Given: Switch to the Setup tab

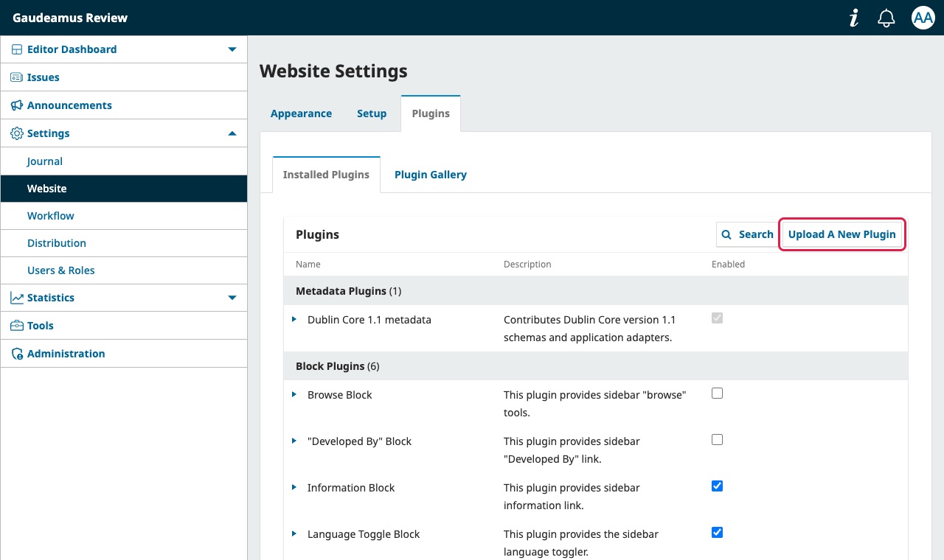Looking at the screenshot, I should 372,113.
